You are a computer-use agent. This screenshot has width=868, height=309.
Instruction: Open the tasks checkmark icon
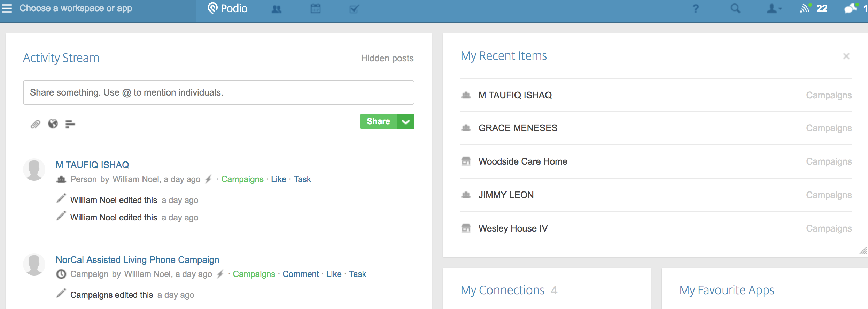tap(354, 9)
